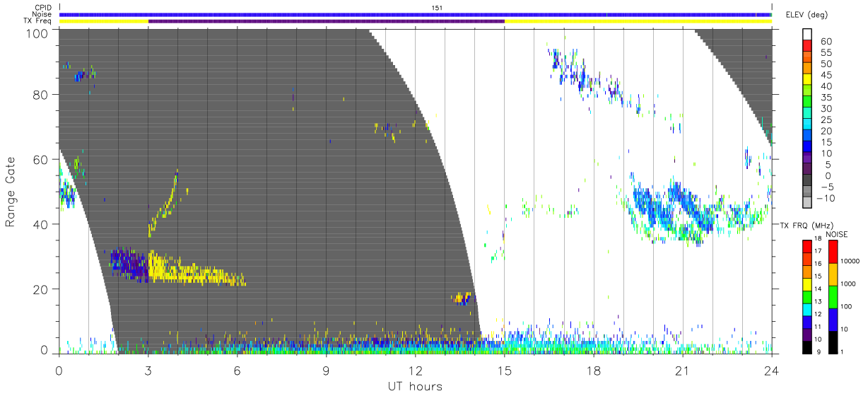868x401 pixels.
Task: Click the CPID label at top left
Action: click(x=42, y=7)
